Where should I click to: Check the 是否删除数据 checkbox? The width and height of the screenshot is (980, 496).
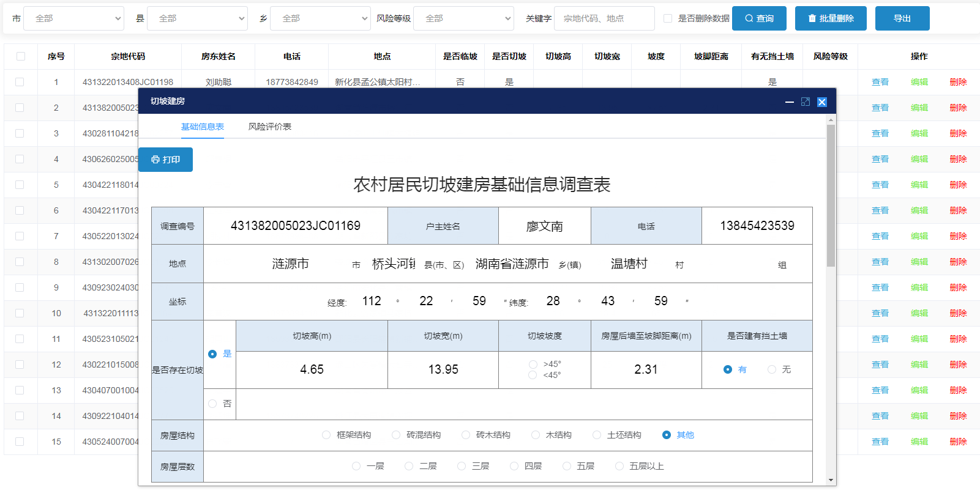click(x=668, y=18)
